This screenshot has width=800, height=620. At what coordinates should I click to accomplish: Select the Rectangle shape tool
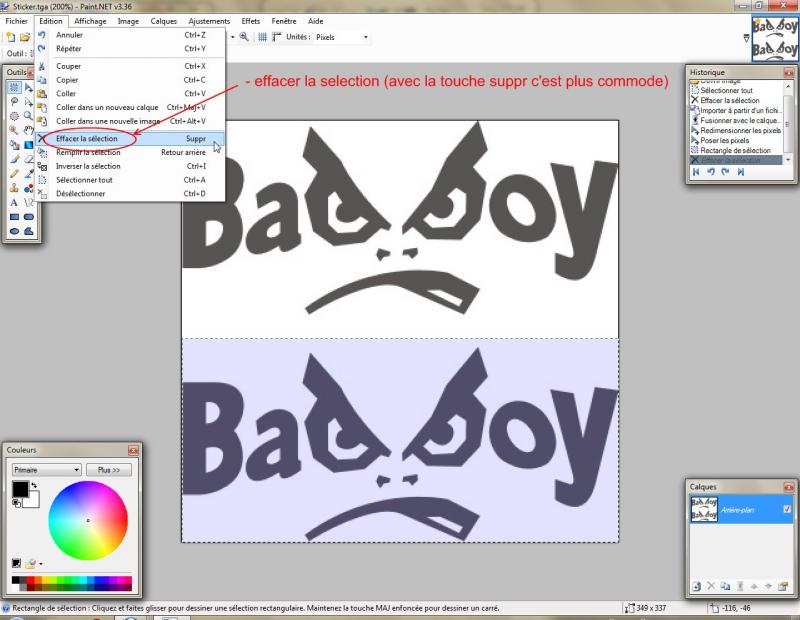(x=14, y=217)
